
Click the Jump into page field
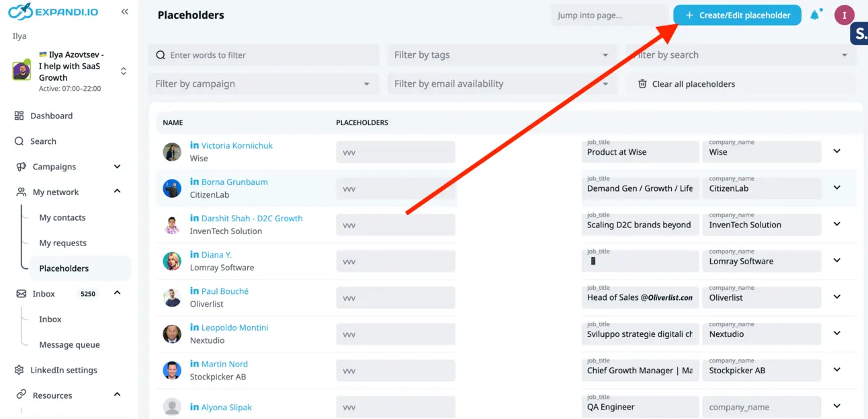click(609, 15)
